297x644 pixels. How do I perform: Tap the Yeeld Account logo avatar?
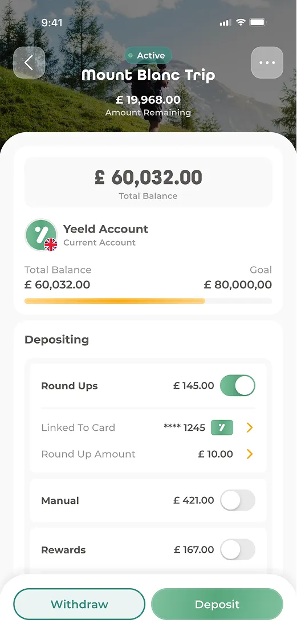pyautogui.click(x=41, y=235)
